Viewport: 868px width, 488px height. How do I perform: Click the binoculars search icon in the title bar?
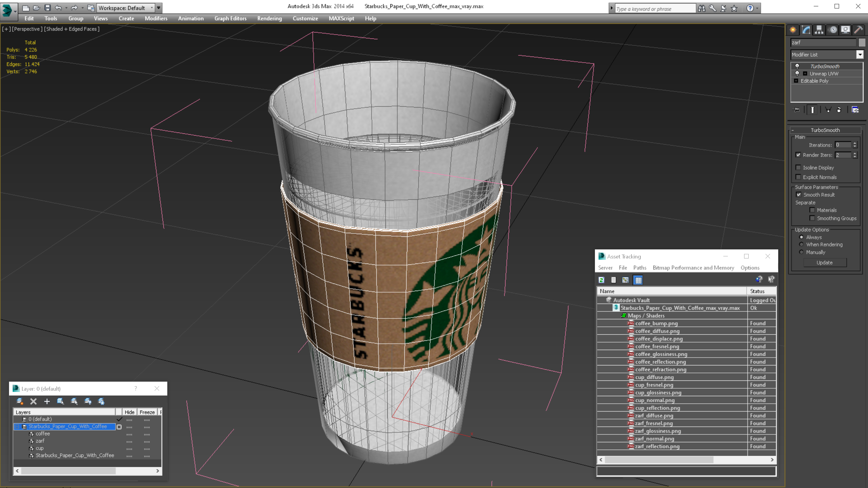[702, 8]
